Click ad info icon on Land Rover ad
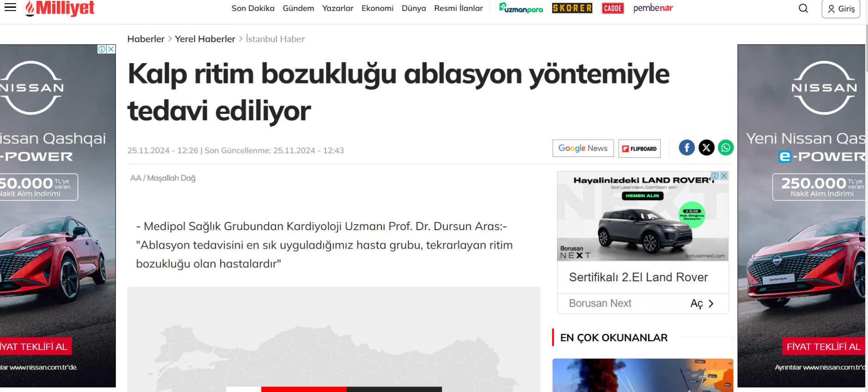Viewport: 868px width, 392px height. coord(715,176)
